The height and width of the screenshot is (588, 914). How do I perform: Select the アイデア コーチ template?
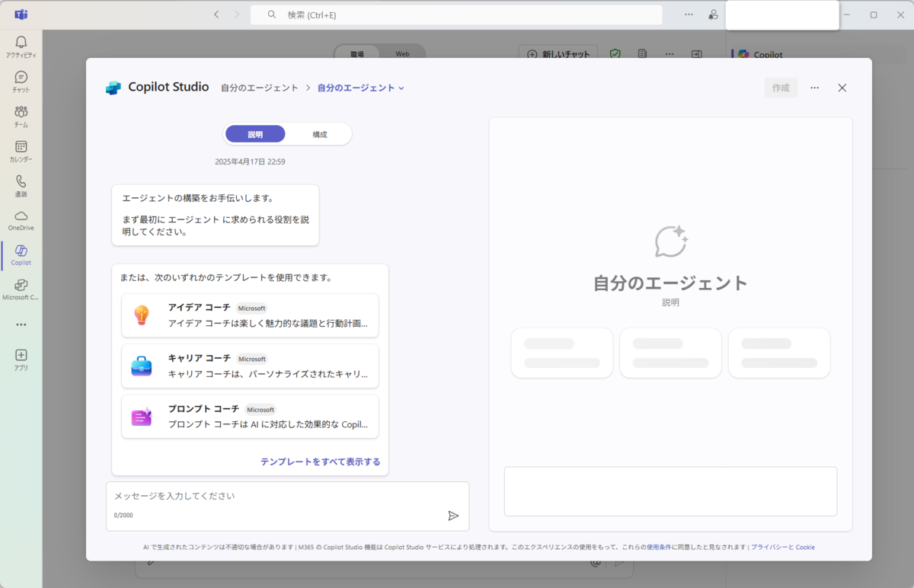250,315
